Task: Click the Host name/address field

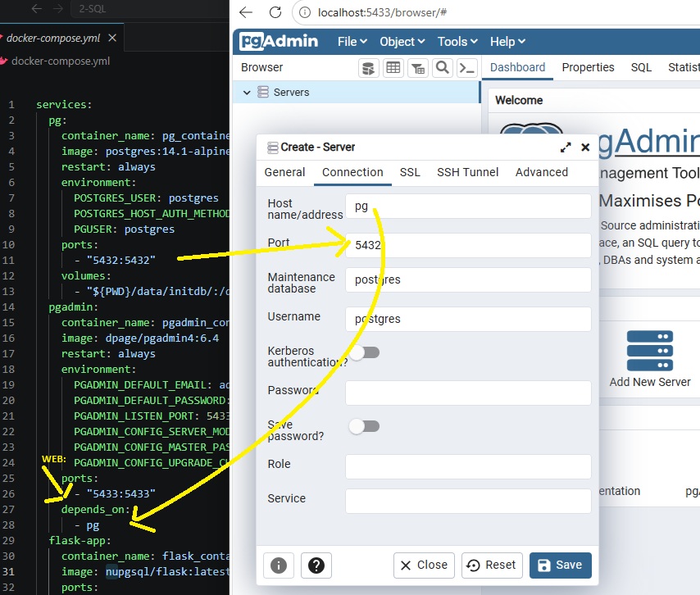Action: 468,207
